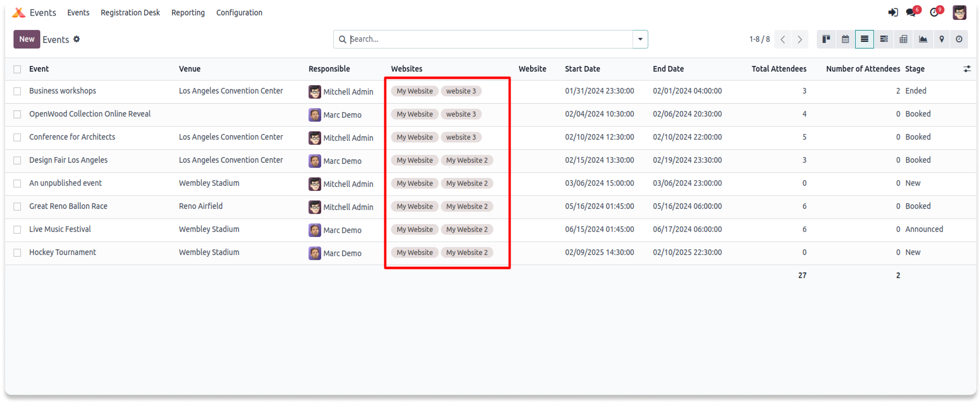Screen dimensions: 980x403
Task: Switch to Calendar view
Action: (845, 39)
